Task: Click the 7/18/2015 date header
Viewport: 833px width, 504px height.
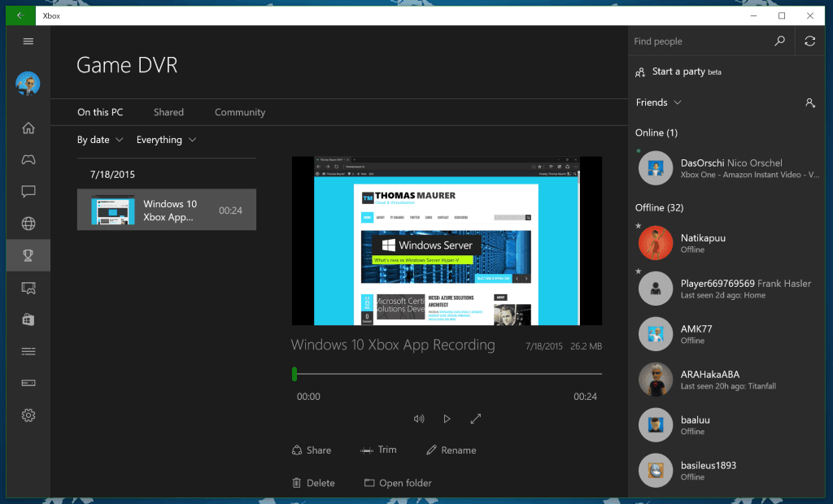Action: (x=112, y=174)
